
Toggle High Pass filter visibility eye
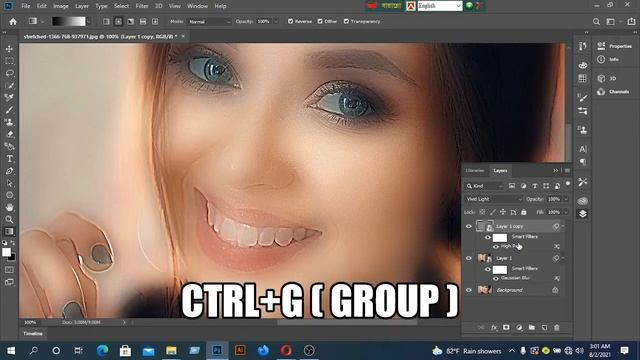[496, 247]
